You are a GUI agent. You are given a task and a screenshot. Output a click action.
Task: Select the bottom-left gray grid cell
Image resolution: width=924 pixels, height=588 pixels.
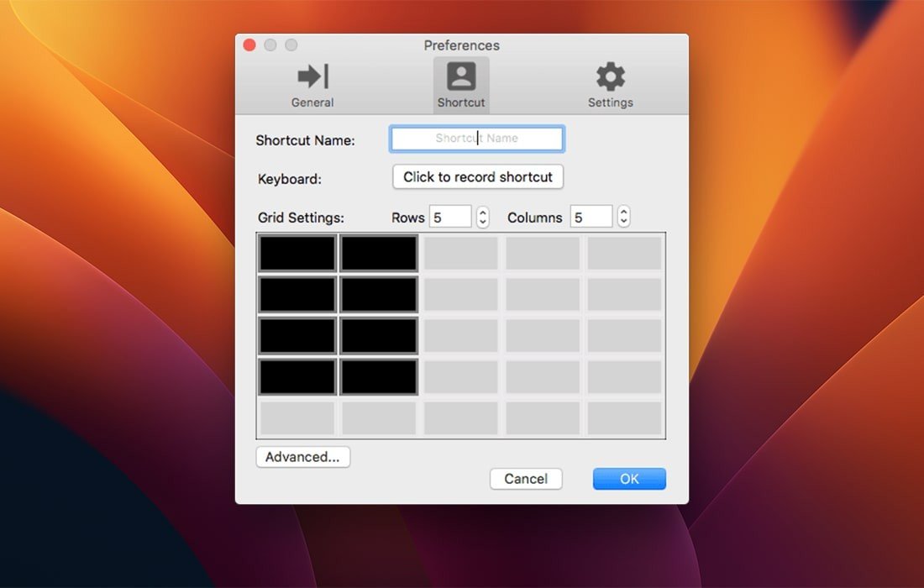pos(297,417)
